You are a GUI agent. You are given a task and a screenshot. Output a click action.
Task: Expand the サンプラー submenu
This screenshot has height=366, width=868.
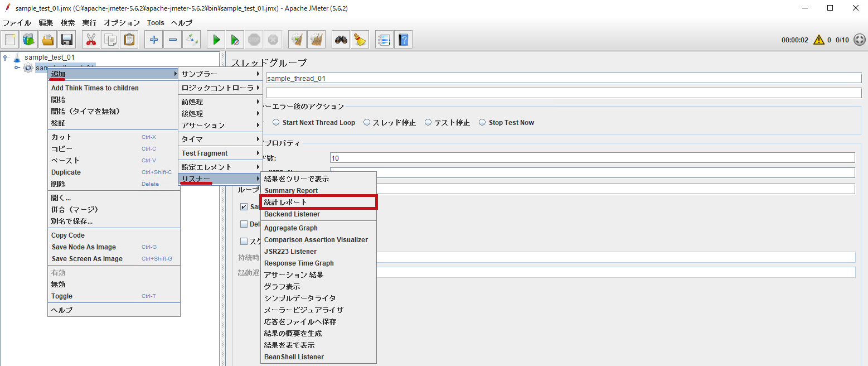click(x=220, y=74)
